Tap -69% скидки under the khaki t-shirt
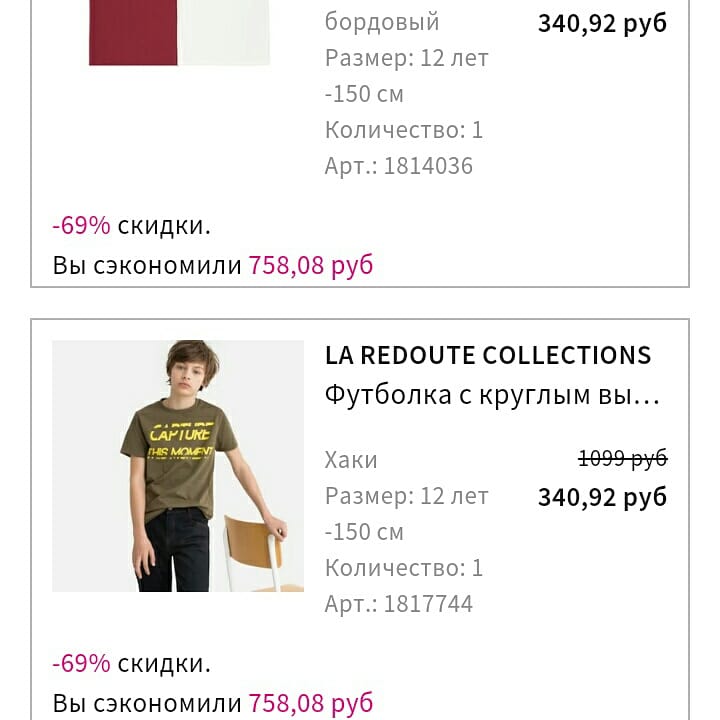Image resolution: width=720 pixels, height=720 pixels. (x=132, y=664)
